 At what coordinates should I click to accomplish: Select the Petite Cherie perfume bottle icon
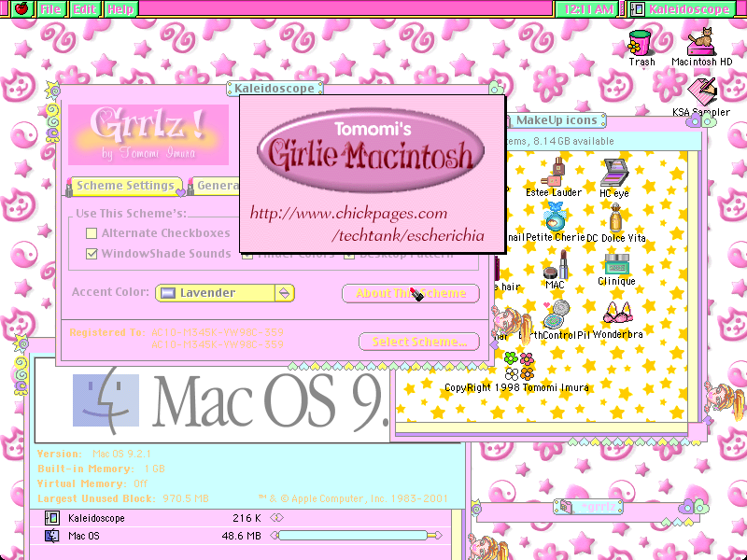tap(555, 217)
